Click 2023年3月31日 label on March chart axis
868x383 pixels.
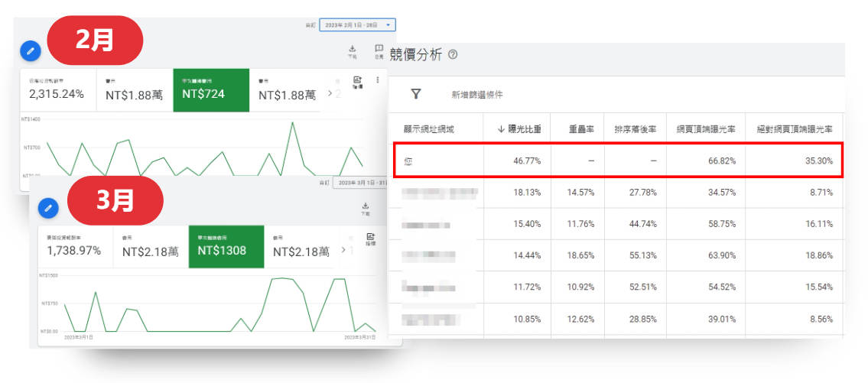tap(360, 336)
